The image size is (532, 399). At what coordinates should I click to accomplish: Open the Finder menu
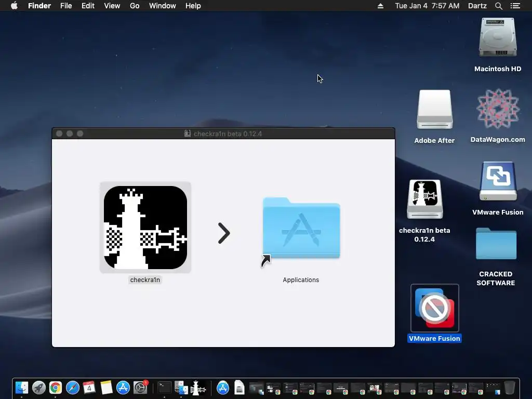pos(39,6)
